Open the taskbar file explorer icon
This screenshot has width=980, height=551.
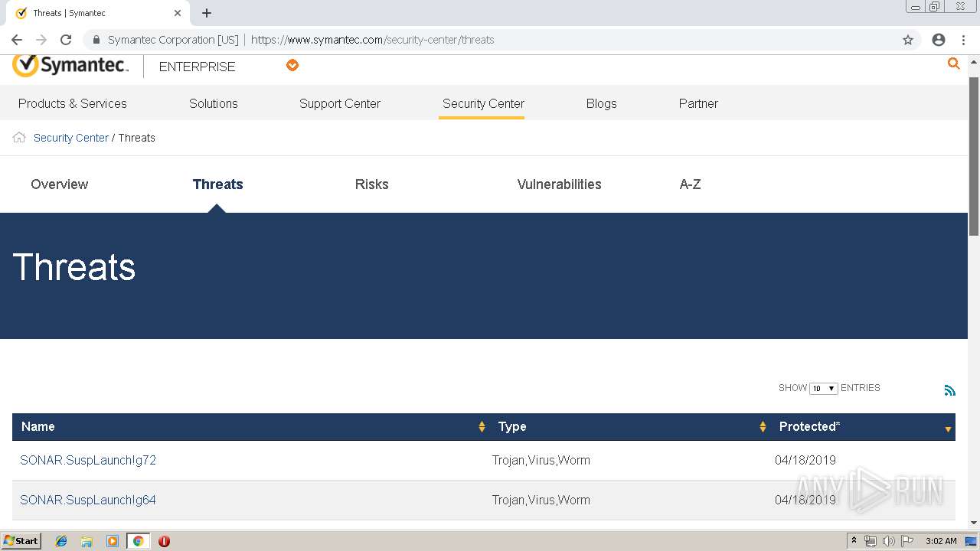click(x=87, y=541)
